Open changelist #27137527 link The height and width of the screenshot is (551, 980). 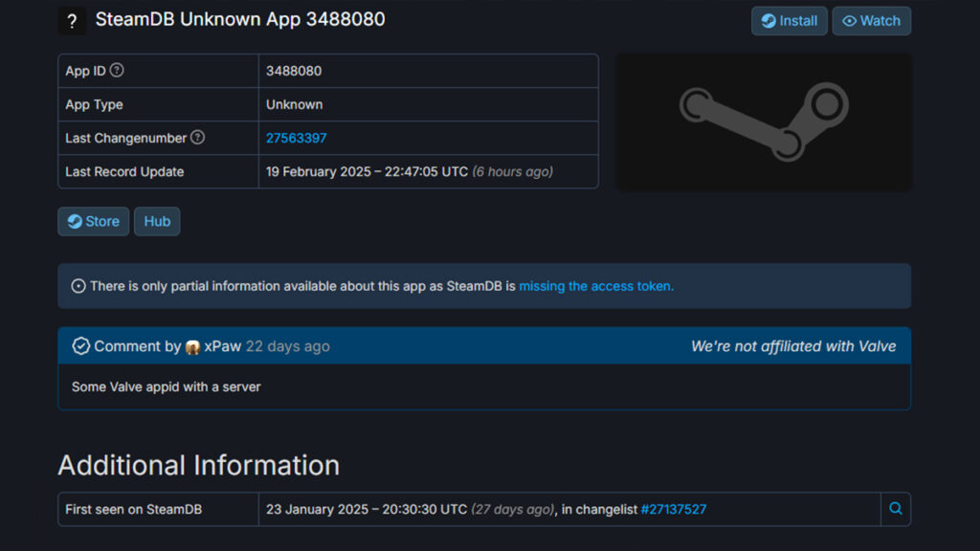click(x=673, y=509)
